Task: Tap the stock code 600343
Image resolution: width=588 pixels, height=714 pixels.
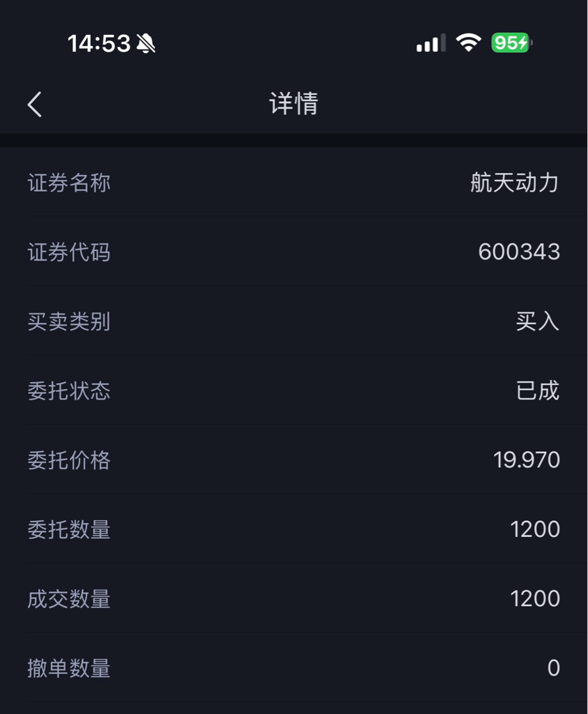Action: [519, 252]
